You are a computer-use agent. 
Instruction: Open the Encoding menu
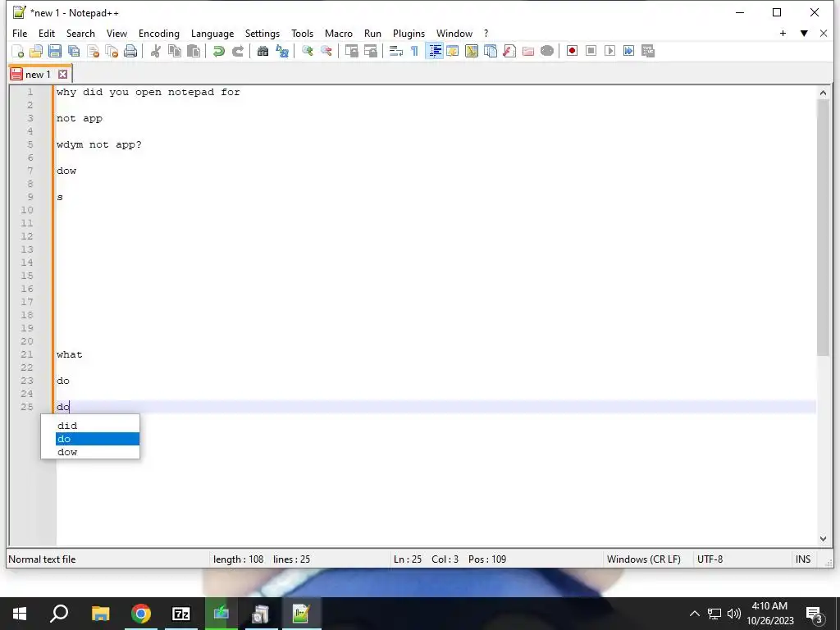click(159, 33)
